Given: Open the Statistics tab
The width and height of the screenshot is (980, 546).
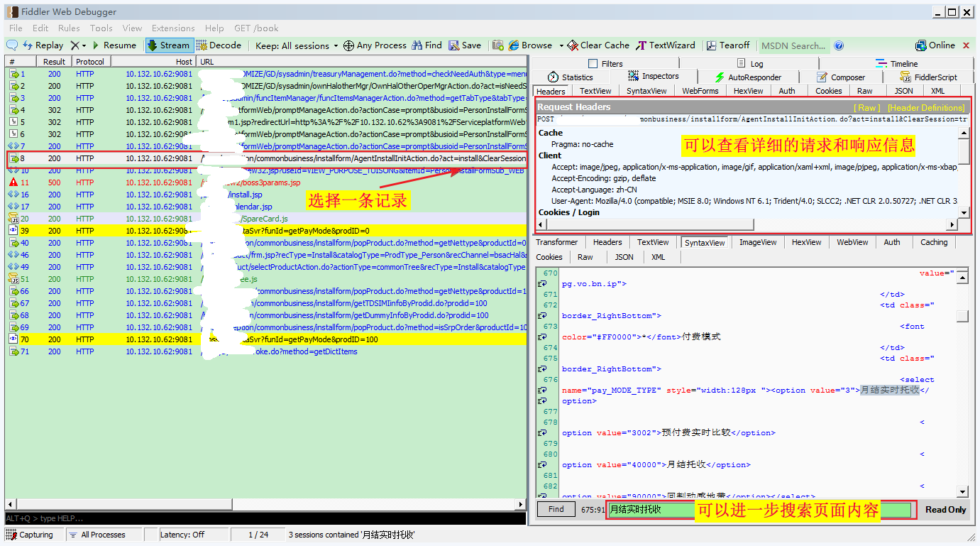Looking at the screenshot, I should coord(571,77).
